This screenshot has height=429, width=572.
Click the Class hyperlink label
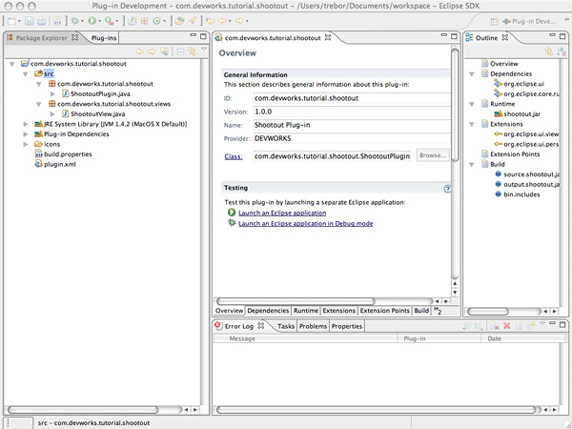click(x=233, y=156)
